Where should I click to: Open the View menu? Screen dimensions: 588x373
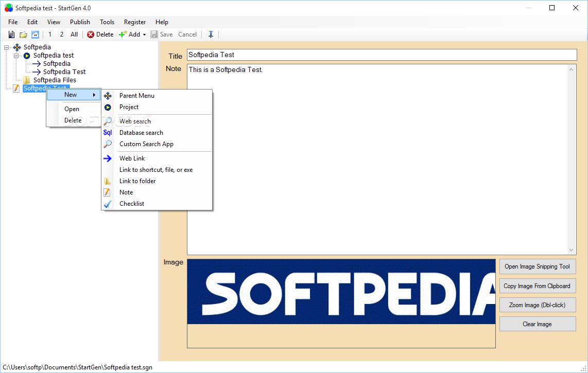point(54,22)
